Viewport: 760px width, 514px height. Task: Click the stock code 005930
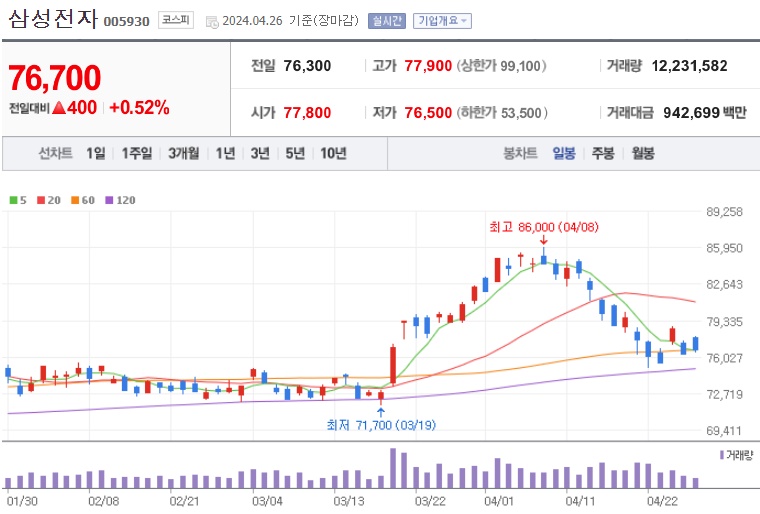point(127,21)
